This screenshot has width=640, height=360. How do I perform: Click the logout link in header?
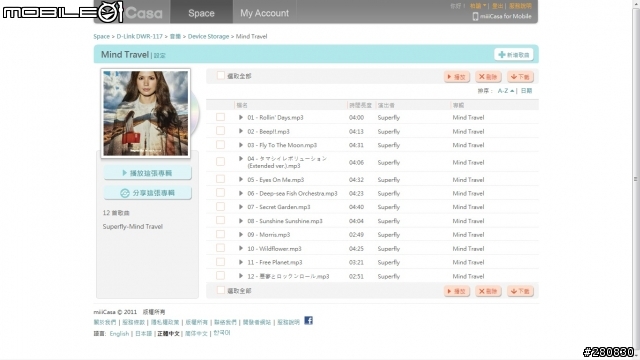(497, 6)
